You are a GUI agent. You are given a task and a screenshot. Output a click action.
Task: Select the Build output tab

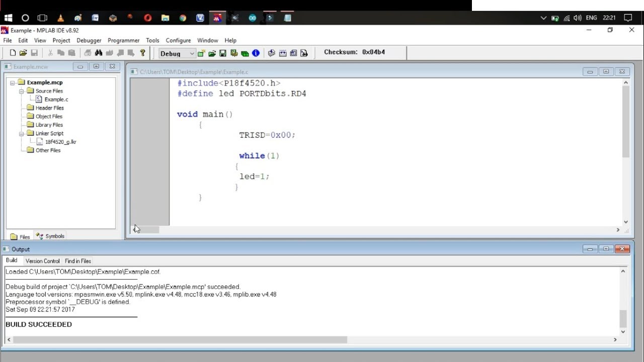pos(12,260)
